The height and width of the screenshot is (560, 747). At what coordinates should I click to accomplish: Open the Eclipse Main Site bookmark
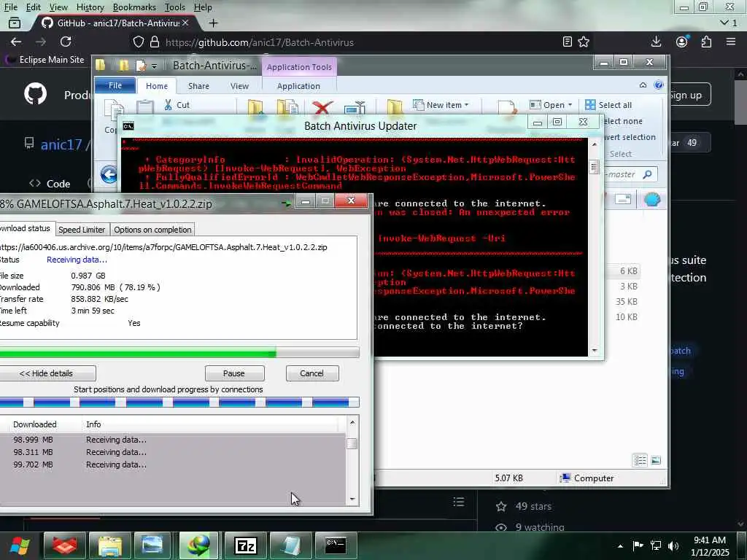[44, 60]
